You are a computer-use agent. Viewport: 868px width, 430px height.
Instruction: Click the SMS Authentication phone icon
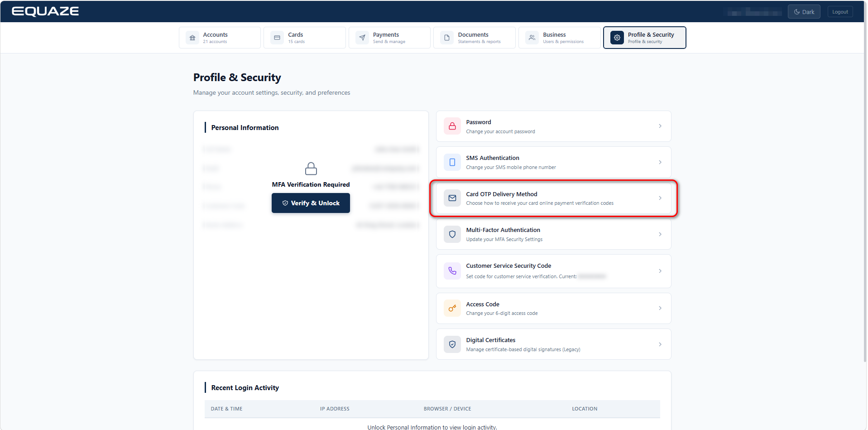tap(452, 162)
